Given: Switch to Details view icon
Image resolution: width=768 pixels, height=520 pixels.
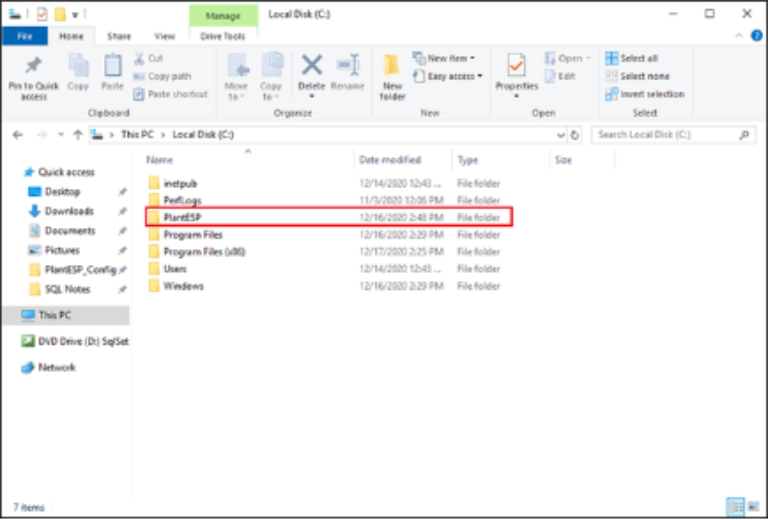Looking at the screenshot, I should click(735, 507).
